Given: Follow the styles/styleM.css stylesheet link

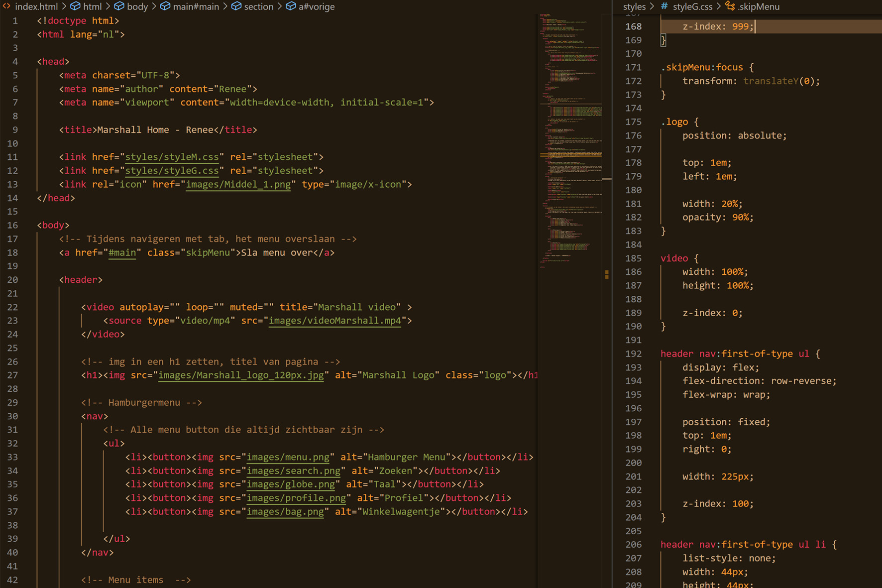Looking at the screenshot, I should pyautogui.click(x=172, y=157).
